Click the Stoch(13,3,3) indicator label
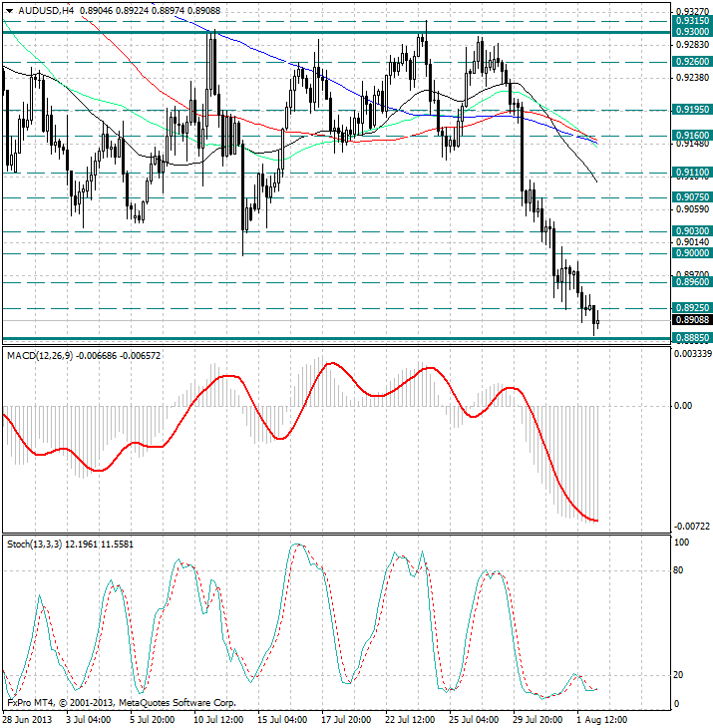Viewport: 713px width, 728px height. tap(44, 545)
